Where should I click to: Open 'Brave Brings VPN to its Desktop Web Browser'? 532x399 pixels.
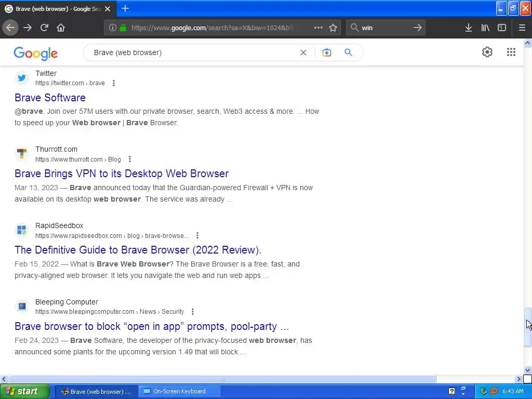click(x=122, y=174)
